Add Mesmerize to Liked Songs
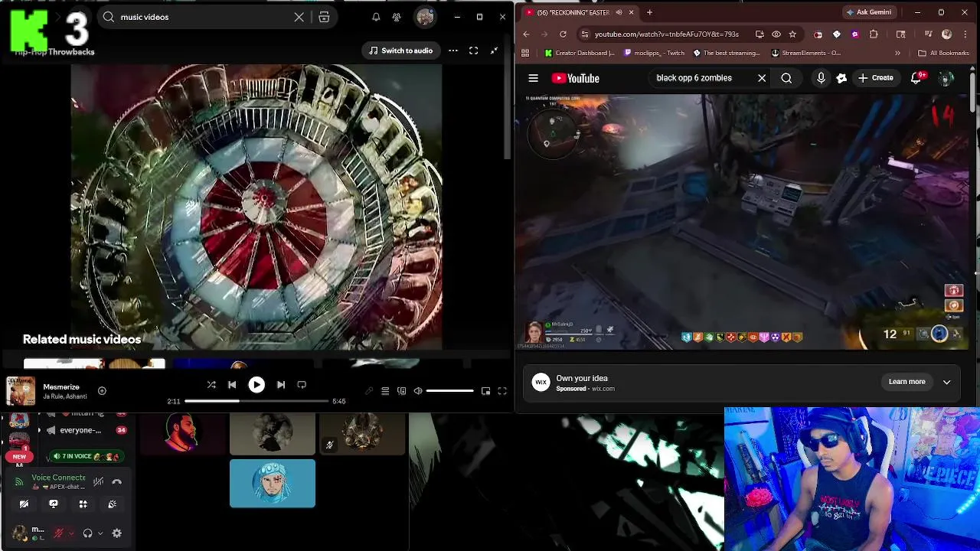 coord(102,391)
